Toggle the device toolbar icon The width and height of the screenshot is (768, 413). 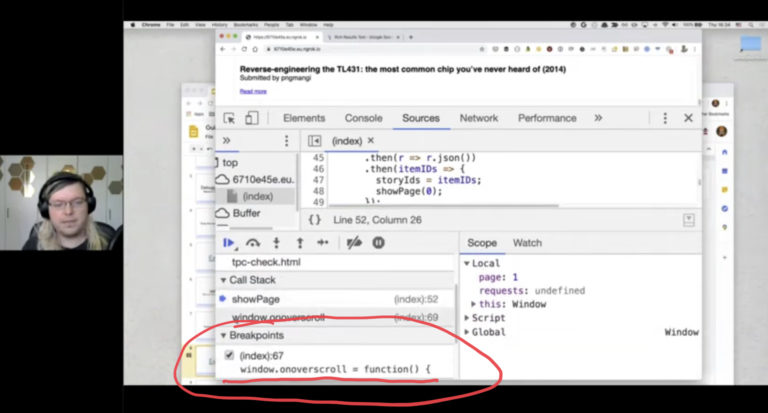click(252, 118)
